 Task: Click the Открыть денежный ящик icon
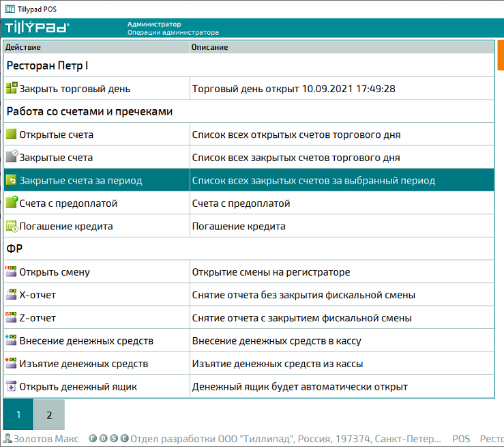[x=11, y=386]
